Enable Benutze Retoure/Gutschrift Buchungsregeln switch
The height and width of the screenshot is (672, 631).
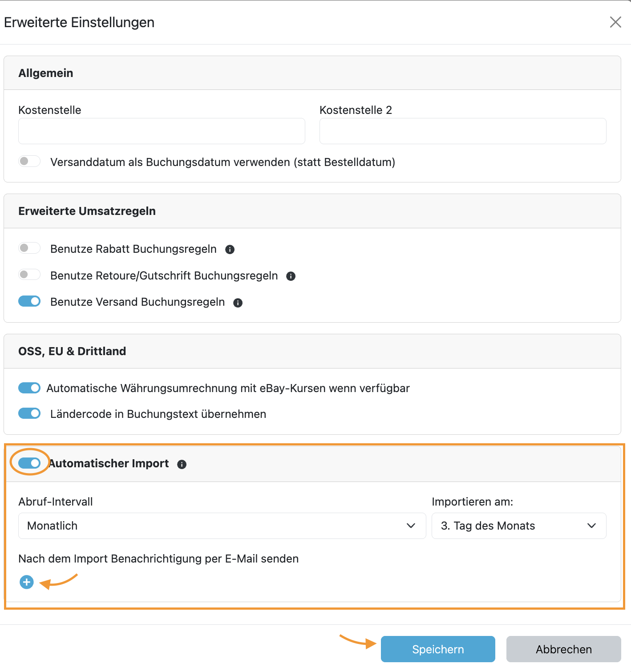coord(29,275)
